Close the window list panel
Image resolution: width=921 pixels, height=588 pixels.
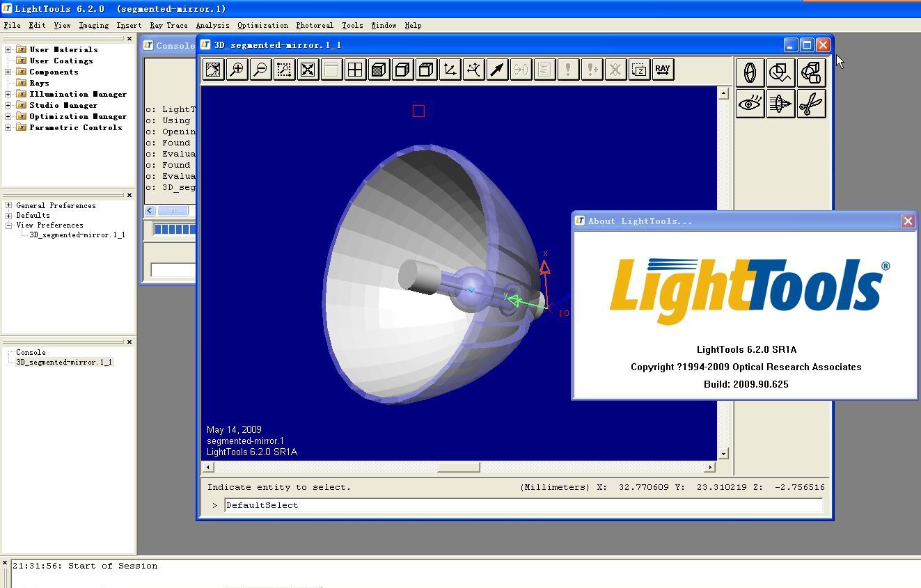point(129,342)
